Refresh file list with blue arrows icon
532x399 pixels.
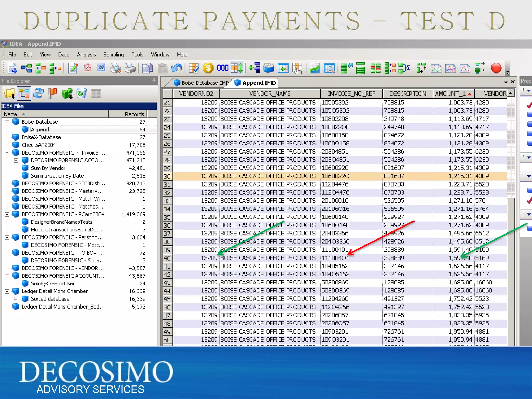click(x=38, y=94)
